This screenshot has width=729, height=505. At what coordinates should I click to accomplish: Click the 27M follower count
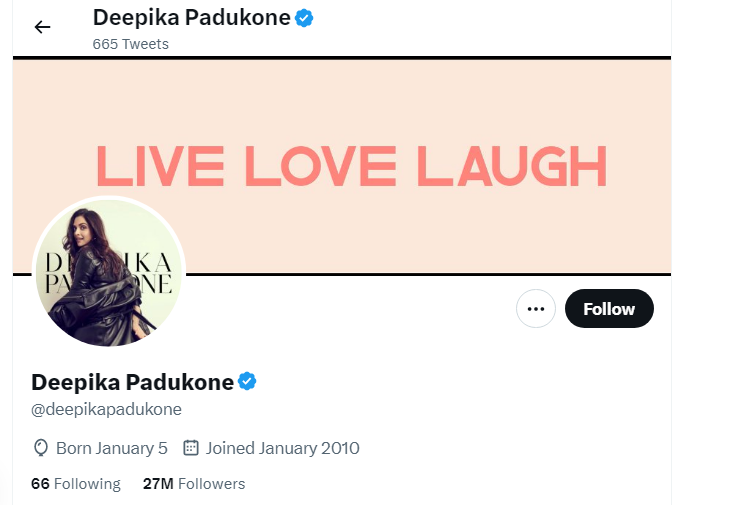[158, 484]
